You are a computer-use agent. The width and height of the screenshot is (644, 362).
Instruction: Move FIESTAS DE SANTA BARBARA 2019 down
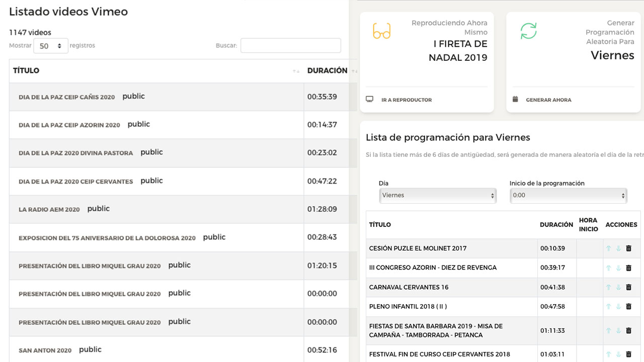618,331
